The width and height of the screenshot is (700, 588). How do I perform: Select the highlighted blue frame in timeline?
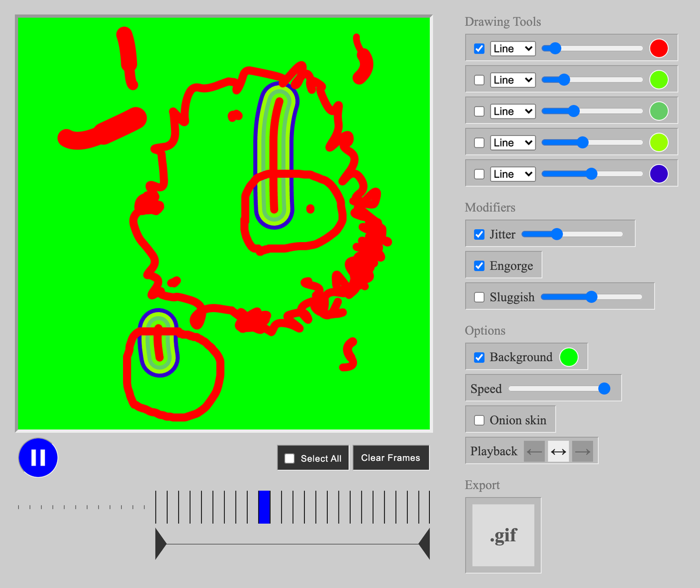[264, 507]
